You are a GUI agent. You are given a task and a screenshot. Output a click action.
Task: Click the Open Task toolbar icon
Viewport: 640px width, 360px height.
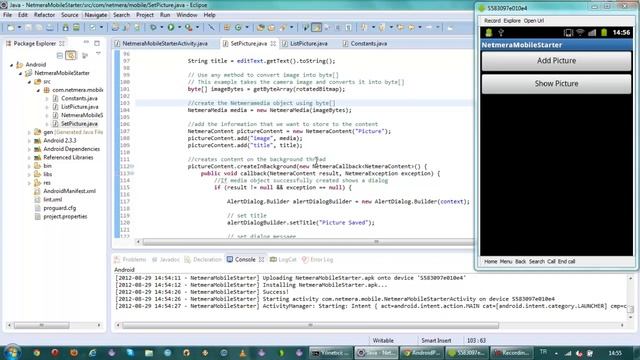tap(271, 27)
